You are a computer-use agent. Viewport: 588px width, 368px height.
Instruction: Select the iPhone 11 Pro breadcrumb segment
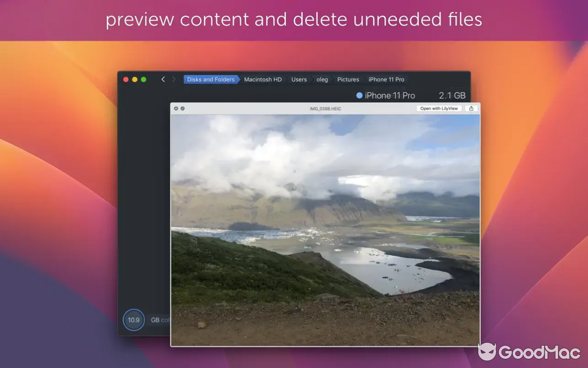coord(386,79)
